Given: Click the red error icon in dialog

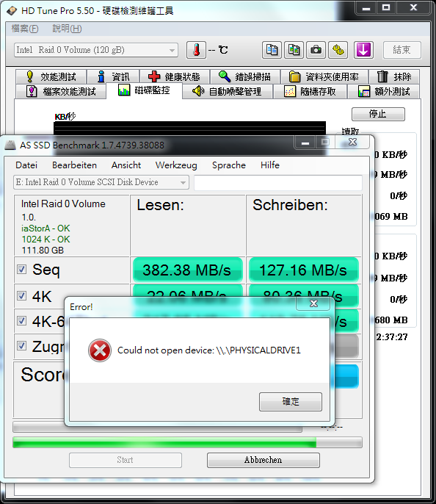Looking at the screenshot, I should (x=100, y=350).
